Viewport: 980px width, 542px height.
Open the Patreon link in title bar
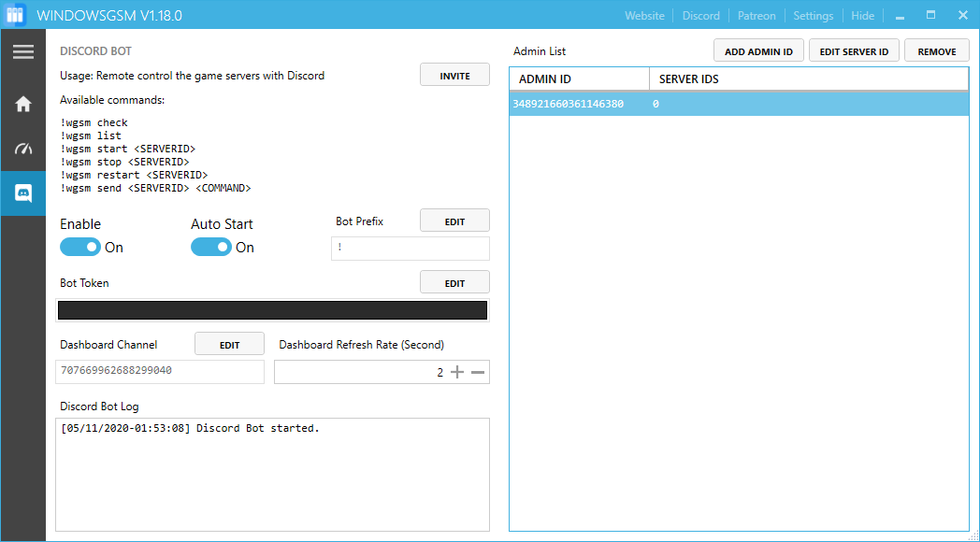tap(757, 16)
